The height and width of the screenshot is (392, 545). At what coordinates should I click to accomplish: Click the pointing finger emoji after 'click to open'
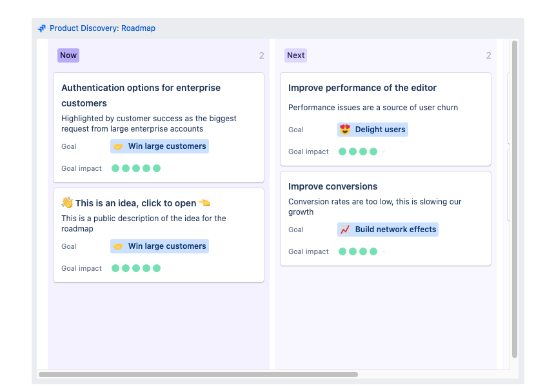[x=204, y=202]
